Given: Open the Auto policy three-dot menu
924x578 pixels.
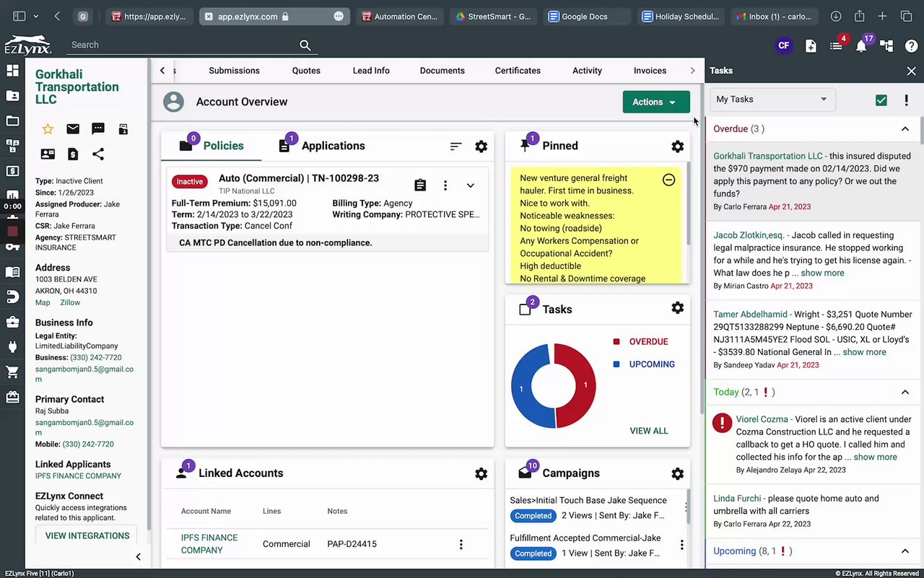Looking at the screenshot, I should pyautogui.click(x=445, y=185).
